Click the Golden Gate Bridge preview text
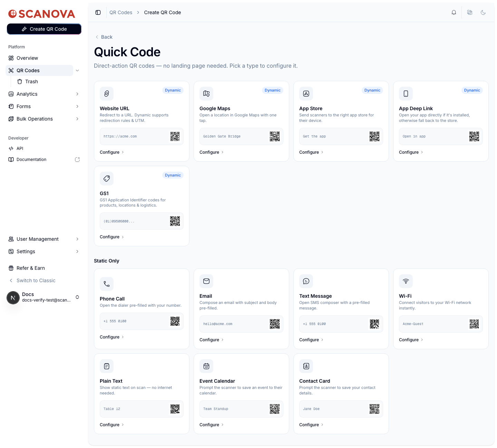This screenshot has width=497, height=448. pyautogui.click(x=222, y=136)
